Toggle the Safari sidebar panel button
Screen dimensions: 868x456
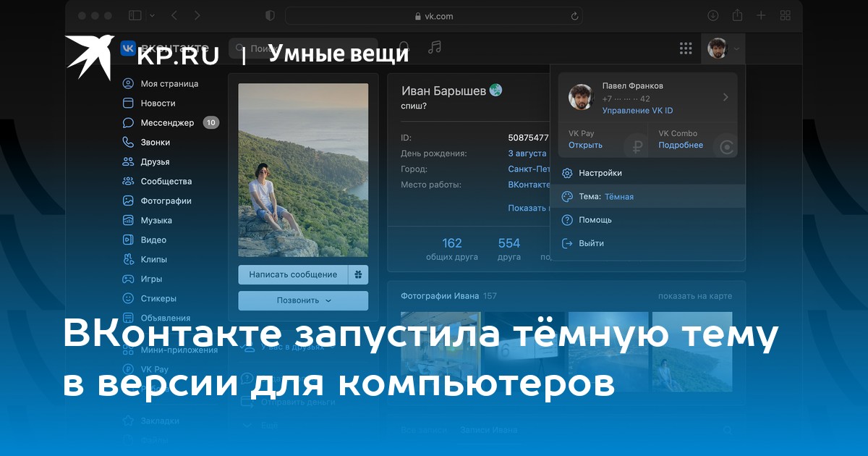click(x=135, y=15)
